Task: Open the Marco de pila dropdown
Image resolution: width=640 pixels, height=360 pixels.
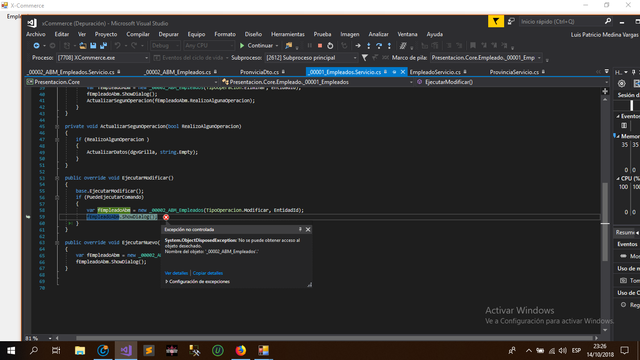Action: pyautogui.click(x=486, y=58)
